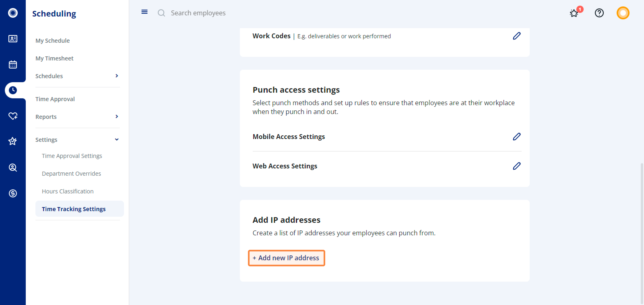The width and height of the screenshot is (644, 305).
Task: Click the Mobile Access Settings label
Action: click(289, 137)
